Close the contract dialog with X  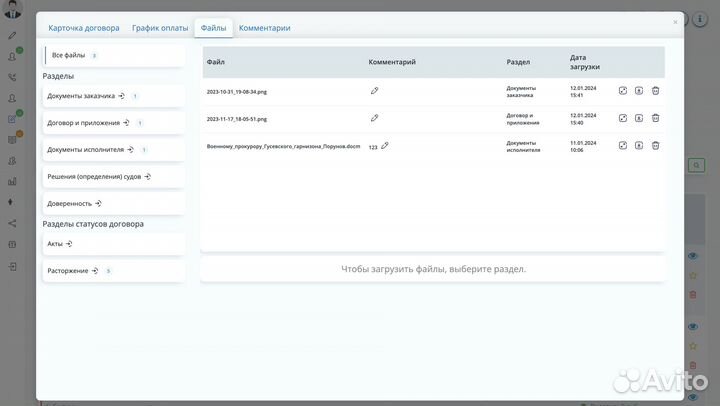click(x=675, y=22)
